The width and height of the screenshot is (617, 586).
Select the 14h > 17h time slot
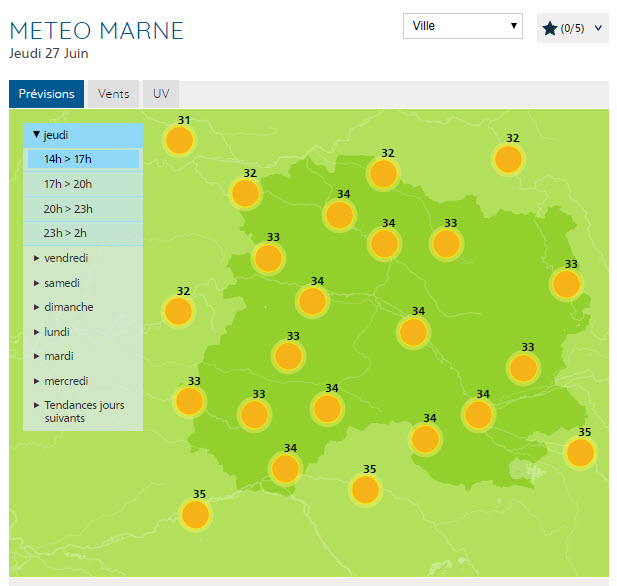[x=83, y=159]
